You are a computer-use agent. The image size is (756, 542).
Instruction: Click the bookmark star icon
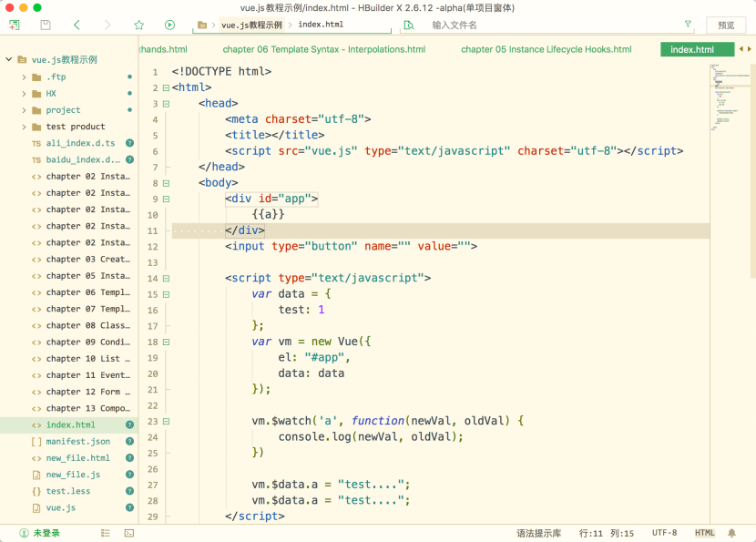tap(138, 26)
